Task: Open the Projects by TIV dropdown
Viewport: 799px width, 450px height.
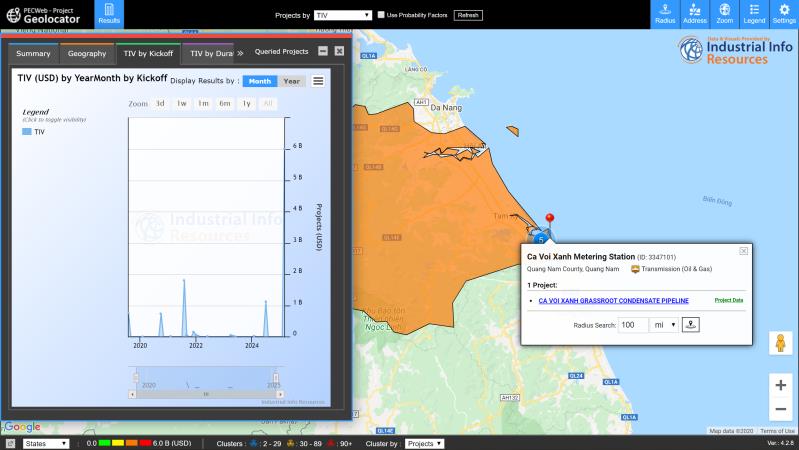Action: pos(342,15)
